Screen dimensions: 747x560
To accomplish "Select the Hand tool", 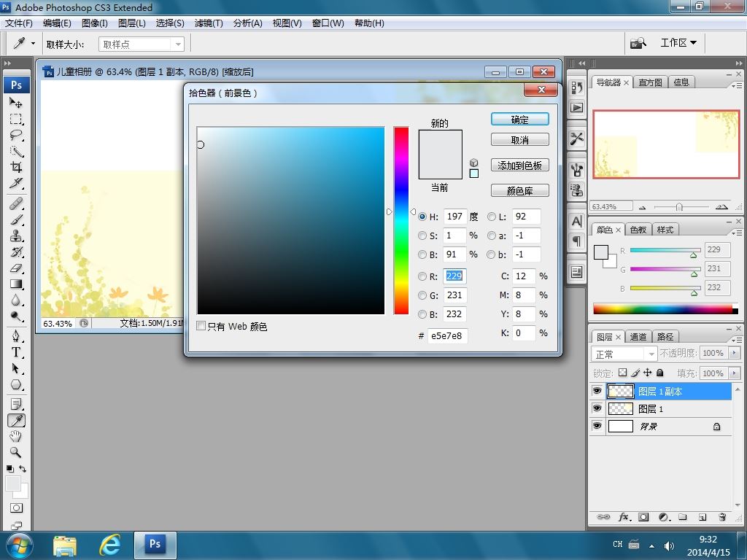I will pos(16,436).
